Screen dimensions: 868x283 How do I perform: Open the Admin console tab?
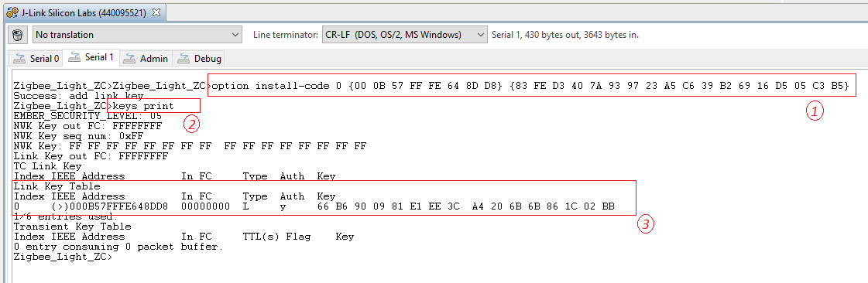[147, 58]
